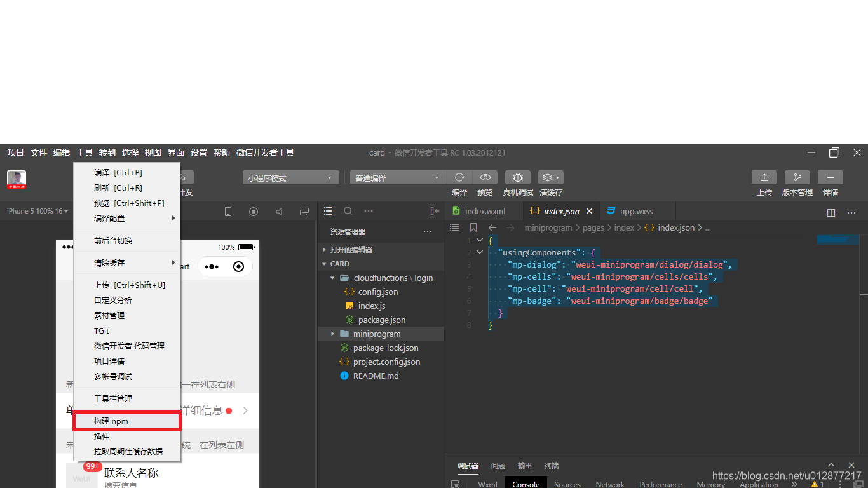Expand the 编译配置 submenu
The height and width of the screenshot is (488, 868).
pyautogui.click(x=127, y=218)
